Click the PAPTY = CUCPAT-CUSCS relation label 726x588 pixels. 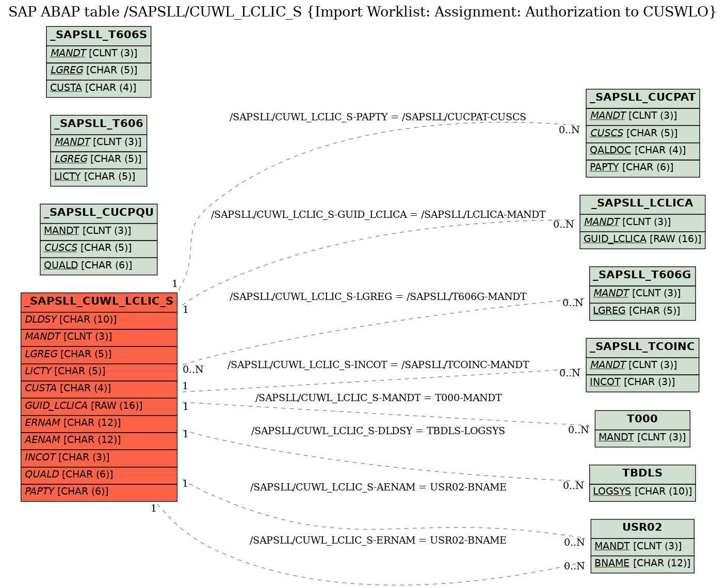pyautogui.click(x=378, y=117)
